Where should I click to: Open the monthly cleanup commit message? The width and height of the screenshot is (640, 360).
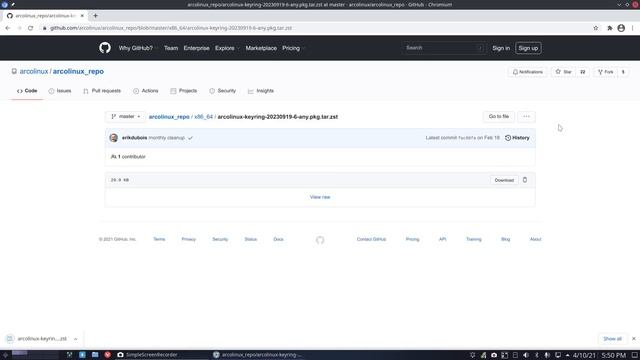(167, 138)
